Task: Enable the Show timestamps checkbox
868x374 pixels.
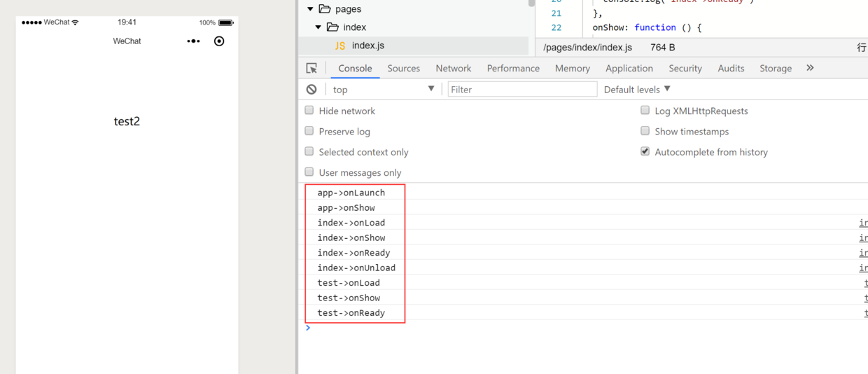Action: 645,131
